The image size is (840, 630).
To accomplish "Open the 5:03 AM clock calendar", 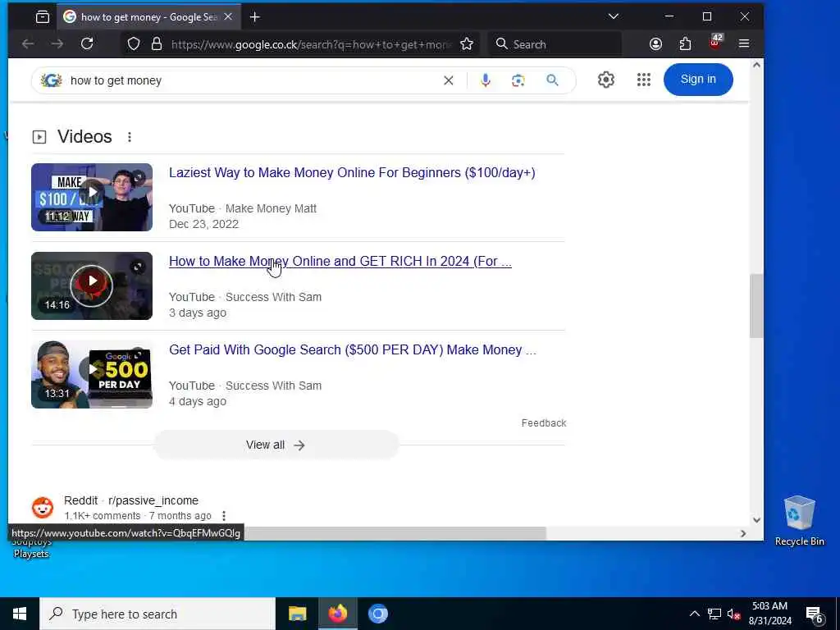I will pyautogui.click(x=769, y=614).
